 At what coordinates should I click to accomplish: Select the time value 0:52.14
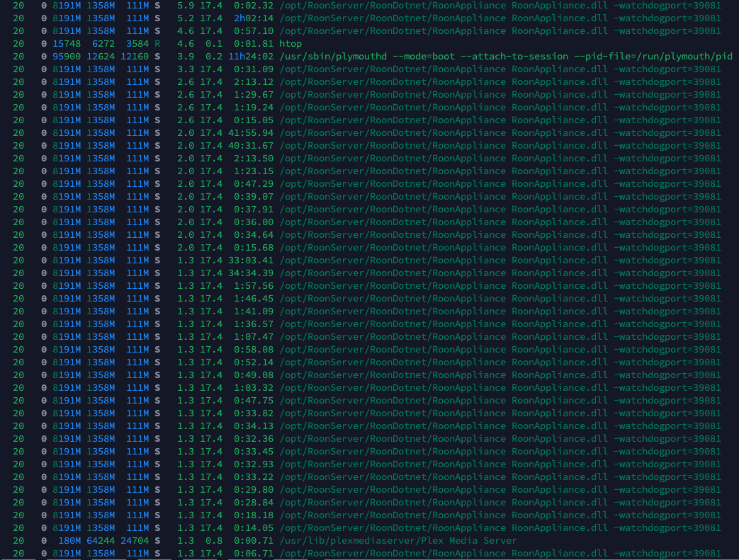254,362
